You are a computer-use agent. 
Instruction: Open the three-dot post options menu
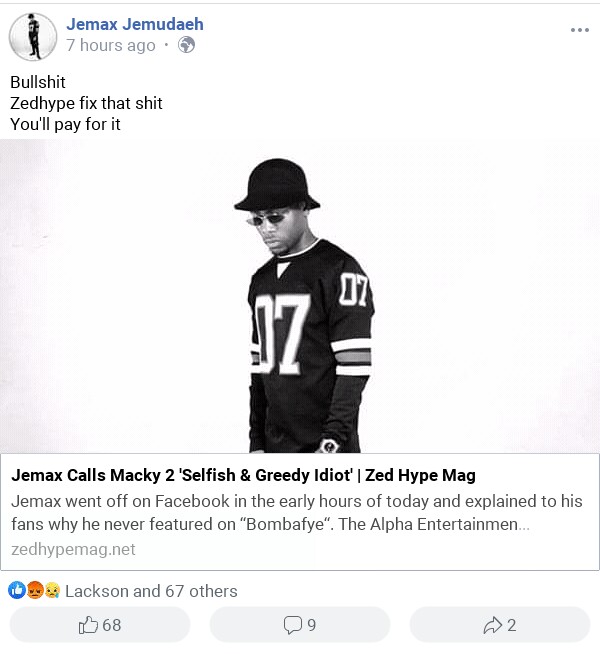pyautogui.click(x=580, y=30)
